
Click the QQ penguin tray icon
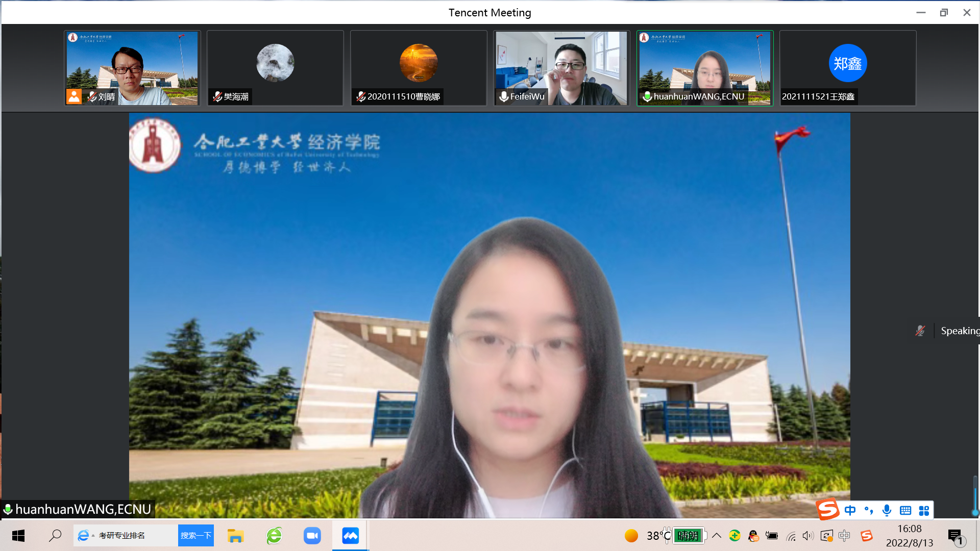pyautogui.click(x=753, y=536)
